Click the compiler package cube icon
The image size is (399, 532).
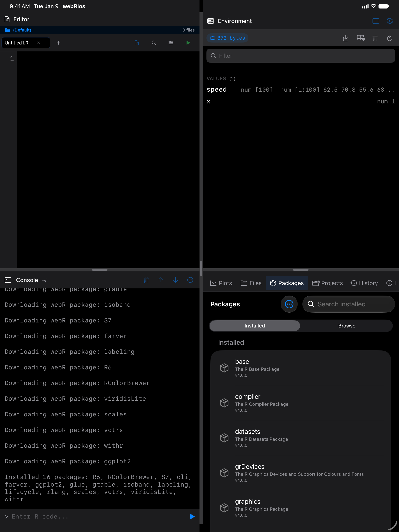point(224,403)
